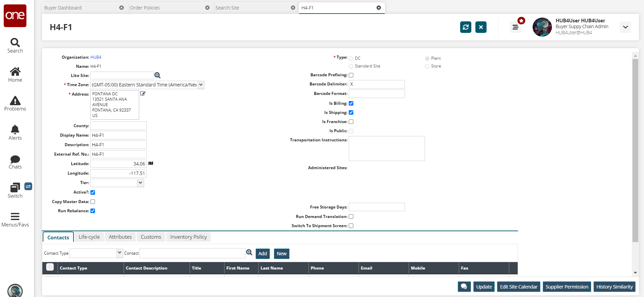
Task: Click the HUB4 organization link
Action: pyautogui.click(x=96, y=57)
